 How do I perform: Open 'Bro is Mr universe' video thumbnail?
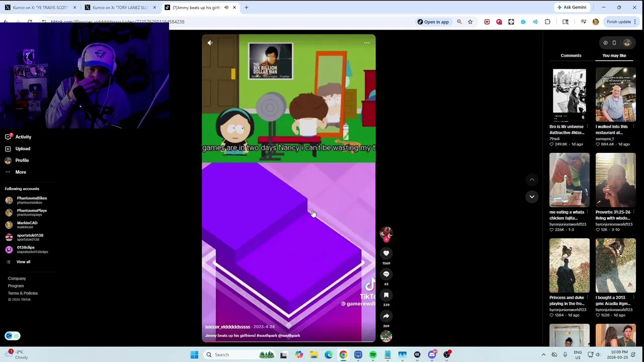click(570, 95)
